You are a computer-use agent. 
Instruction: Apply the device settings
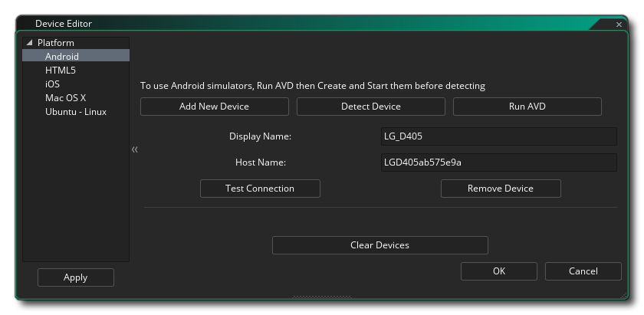coord(76,277)
